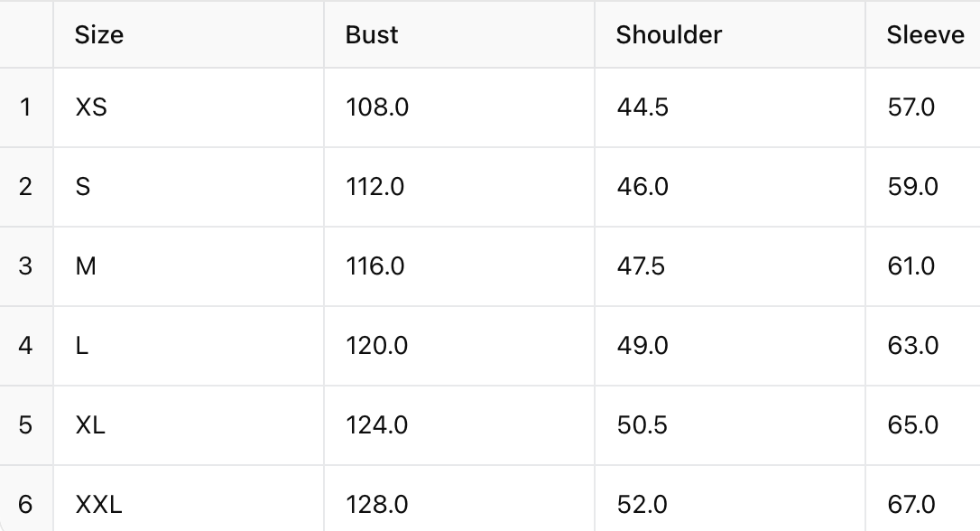This screenshot has width=980, height=531.
Task: Click the Shoulder value 46.0 cell
Action: (643, 187)
